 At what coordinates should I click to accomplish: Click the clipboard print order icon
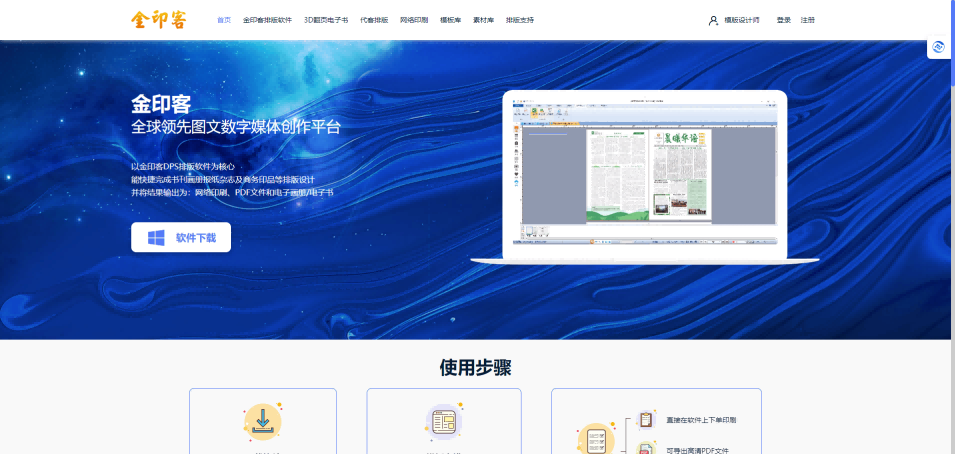click(x=646, y=420)
